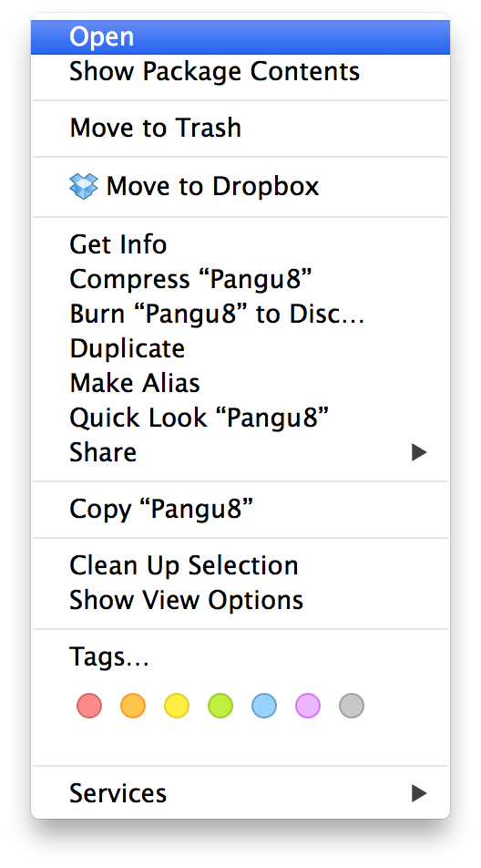481x868 pixels.
Task: Select Open from the context menu
Action: point(240,37)
